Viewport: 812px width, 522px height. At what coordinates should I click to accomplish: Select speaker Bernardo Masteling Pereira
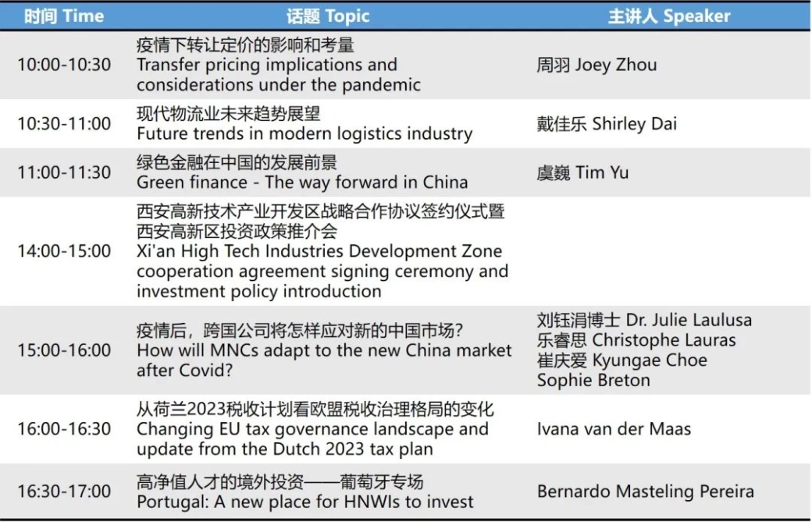coord(645,492)
